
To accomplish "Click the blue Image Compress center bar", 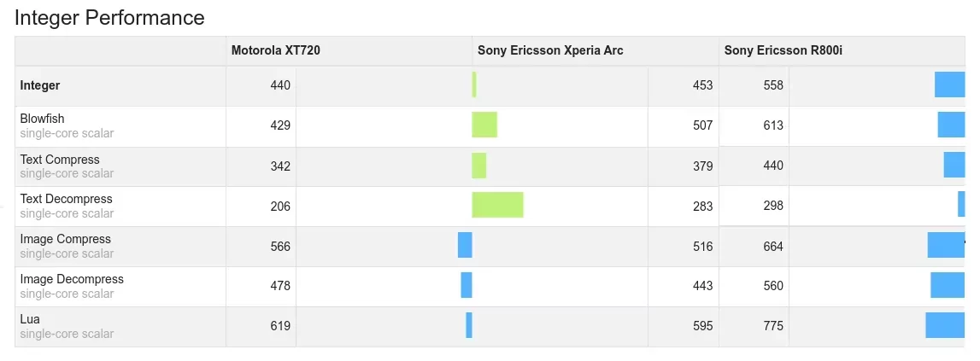I will pyautogui.click(x=465, y=245).
